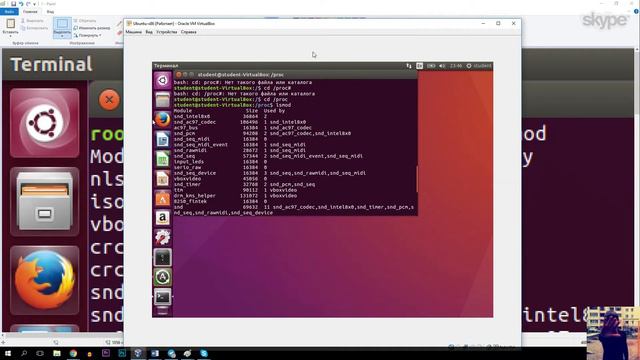The height and width of the screenshot is (360, 640).
Task: Switch to Paint View (Вид) tab
Action: point(50,11)
